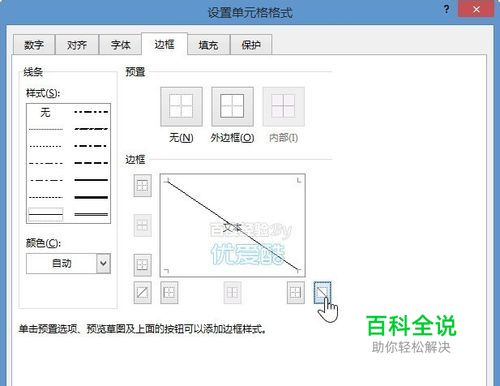The height and width of the screenshot is (386, 500).
Task: Select the medium dash-dot-dot line style
Action: point(91,112)
